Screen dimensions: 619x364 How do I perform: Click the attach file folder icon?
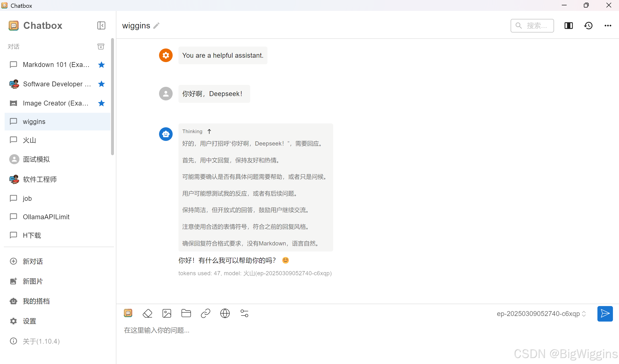point(186,313)
